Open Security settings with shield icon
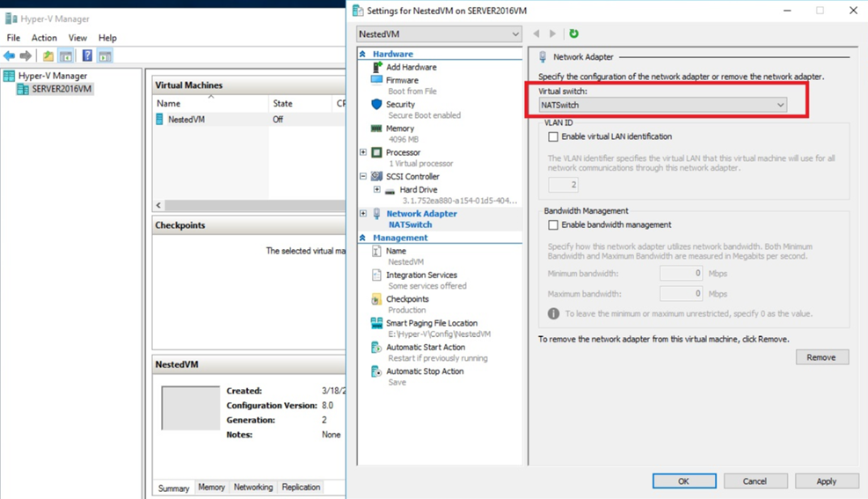This screenshot has width=868, height=499. [400, 104]
